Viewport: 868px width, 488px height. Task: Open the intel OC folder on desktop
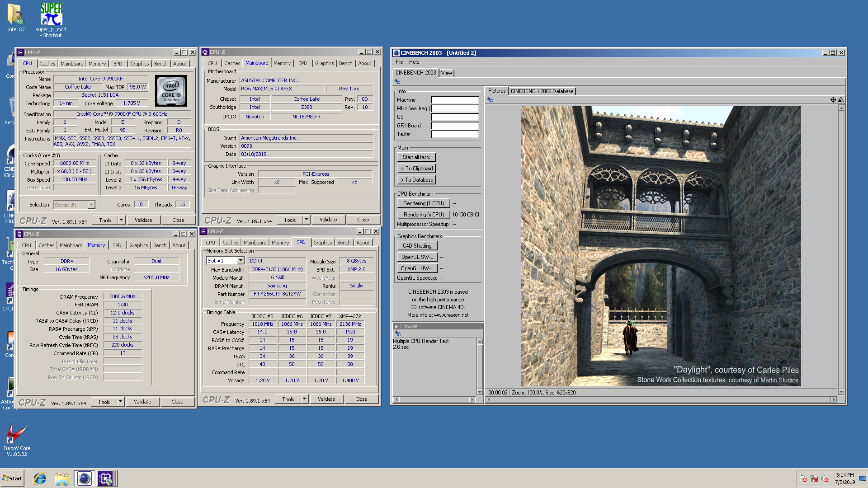(x=16, y=18)
